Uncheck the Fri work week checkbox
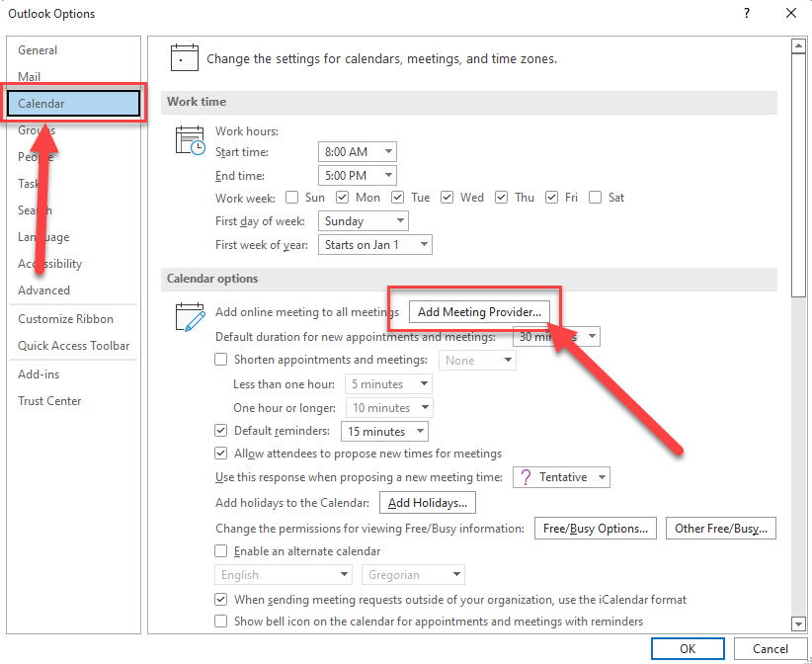Screen dimensions: 812x664 tap(551, 198)
